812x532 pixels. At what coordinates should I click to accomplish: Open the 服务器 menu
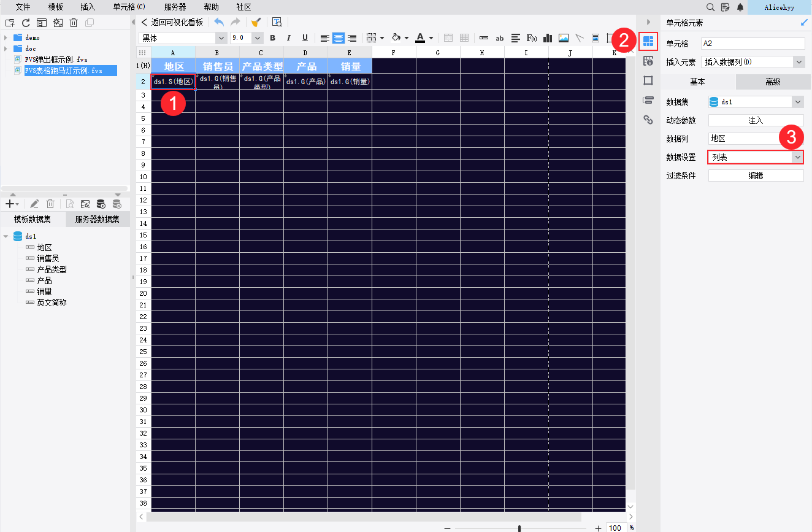[x=175, y=7]
